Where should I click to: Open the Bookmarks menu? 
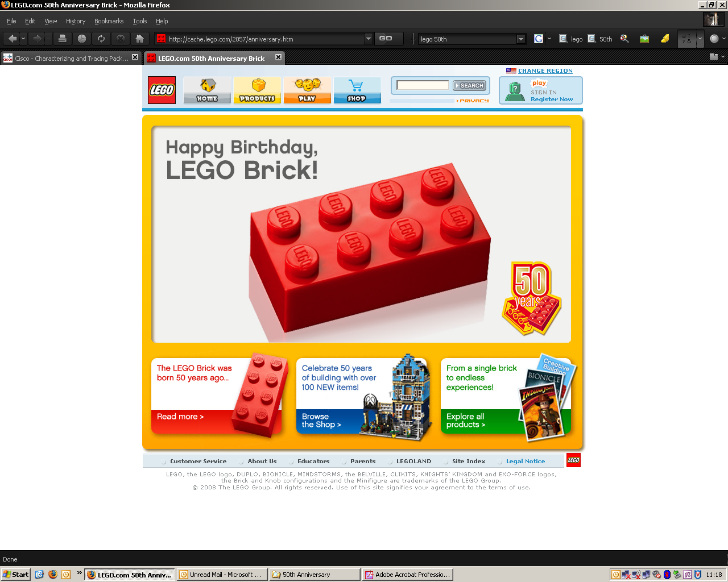click(x=109, y=21)
